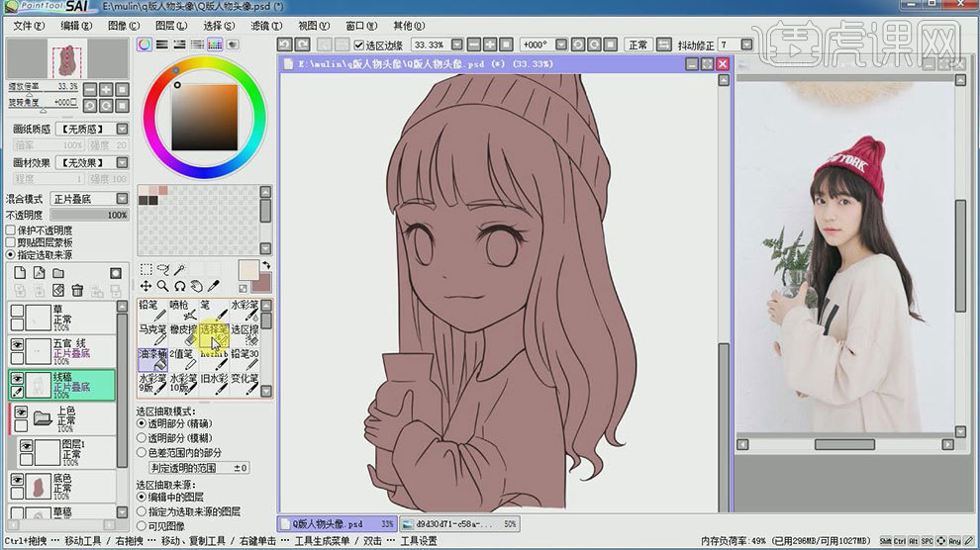The image size is (980, 550).
Task: Activate the eyedropper color picker tool
Action: (x=212, y=286)
